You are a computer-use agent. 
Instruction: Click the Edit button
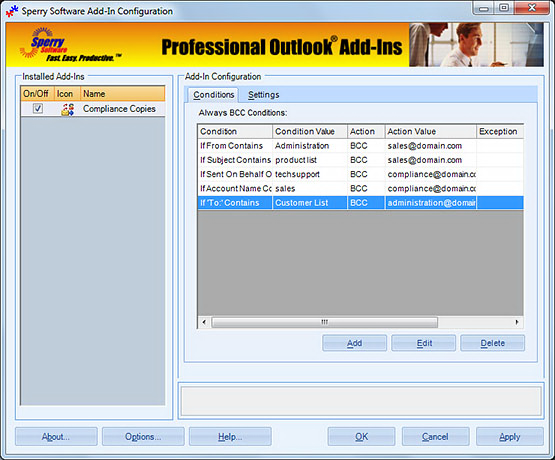[424, 343]
